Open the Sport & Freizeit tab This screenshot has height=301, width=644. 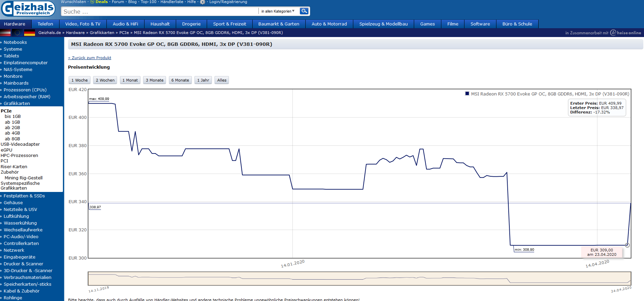(x=230, y=24)
